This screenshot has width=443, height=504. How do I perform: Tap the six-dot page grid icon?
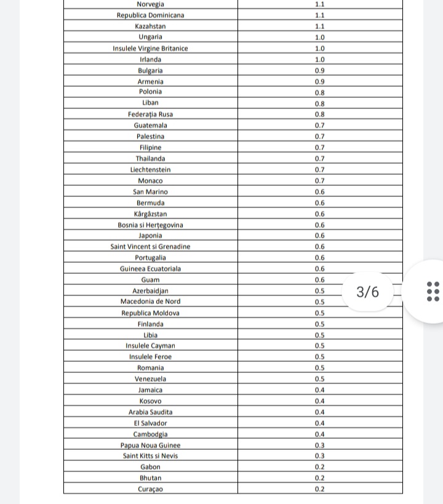coord(433,291)
